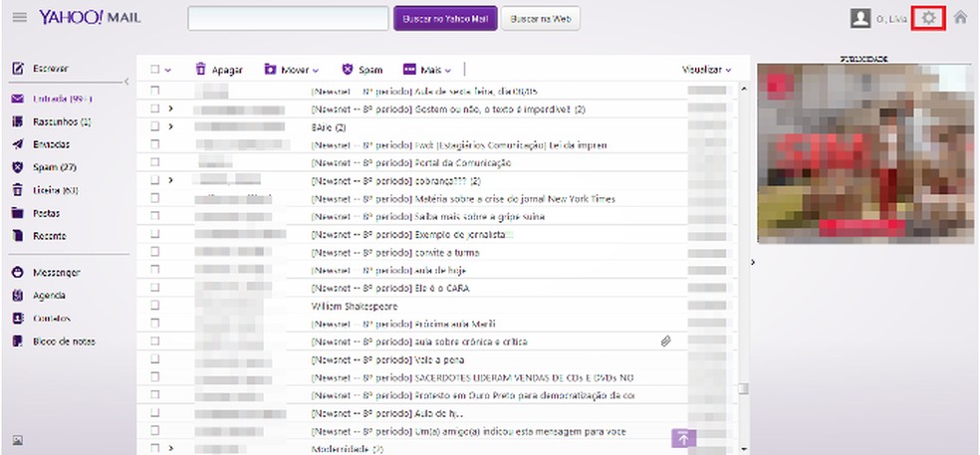Expand the 'Gostem ou não' conversation thread
This screenshot has width=980, height=455.
170,109
